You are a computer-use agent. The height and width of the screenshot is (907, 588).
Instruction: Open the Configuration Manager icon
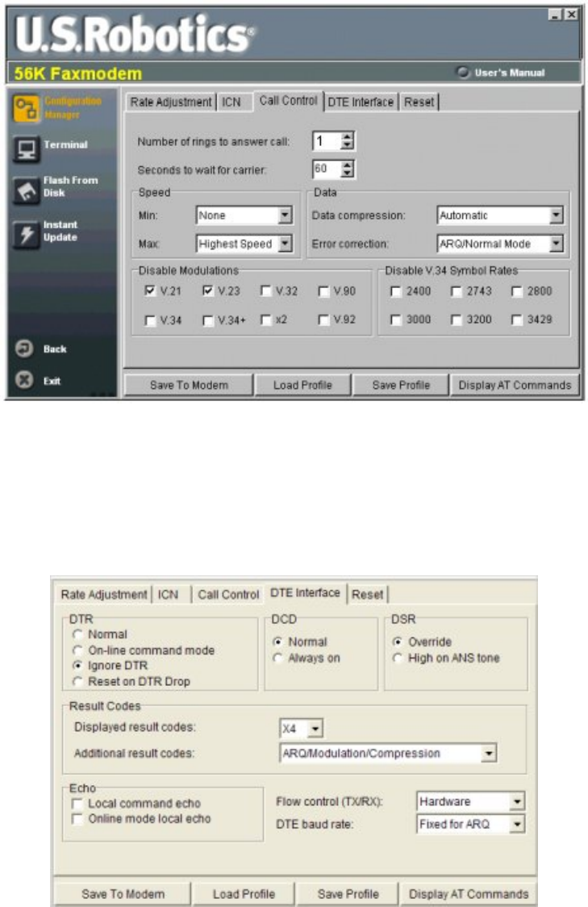tap(27, 109)
